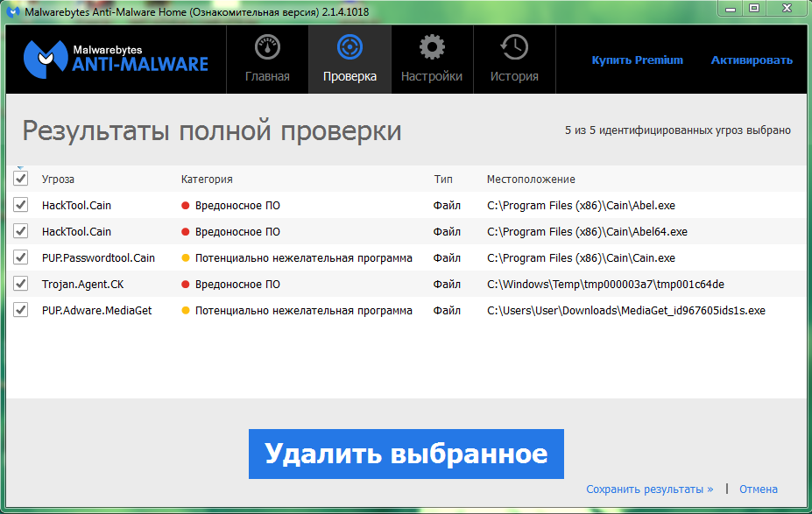
Task: Toggle the select-all threats checkbox
Action: (x=21, y=179)
